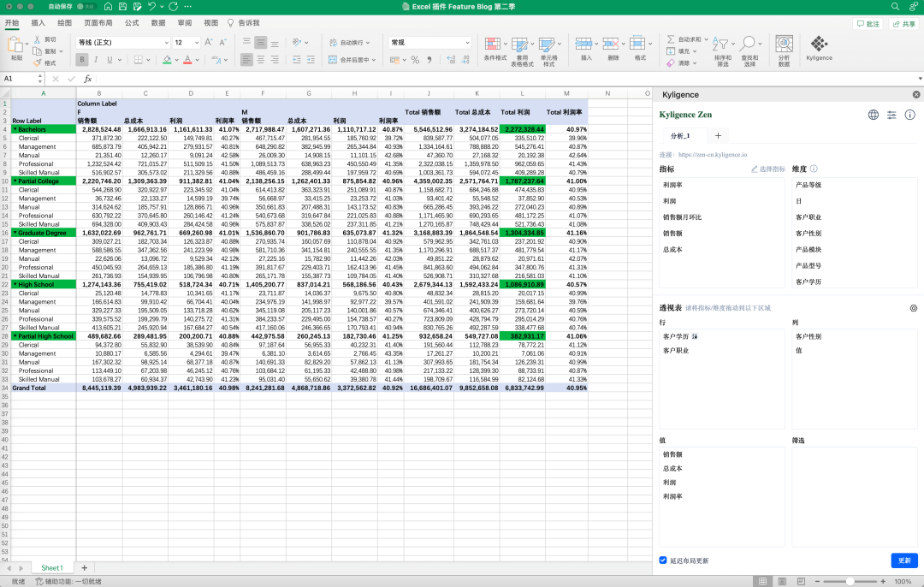Toggle middle vertical align button
Image resolution: width=924 pixels, height=587 pixels.
click(x=260, y=43)
